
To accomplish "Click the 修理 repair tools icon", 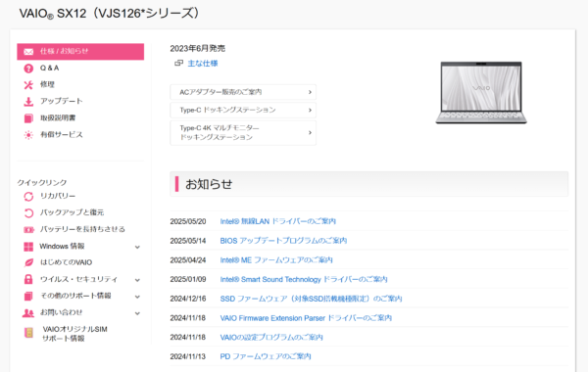I will (28, 85).
